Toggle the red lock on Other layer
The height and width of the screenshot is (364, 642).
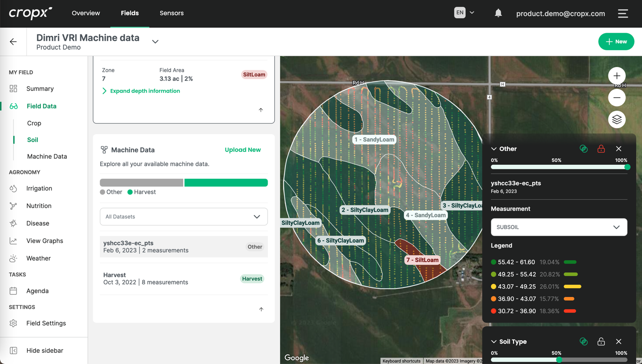pos(601,149)
